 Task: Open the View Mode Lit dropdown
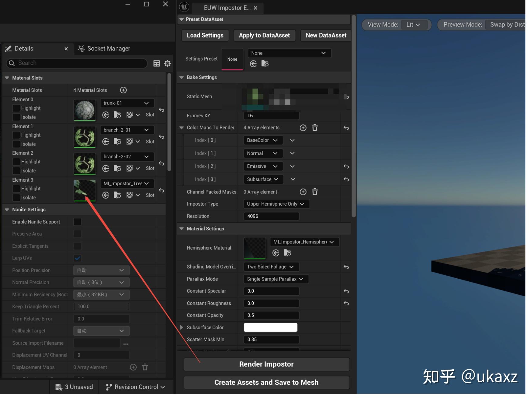coord(413,25)
